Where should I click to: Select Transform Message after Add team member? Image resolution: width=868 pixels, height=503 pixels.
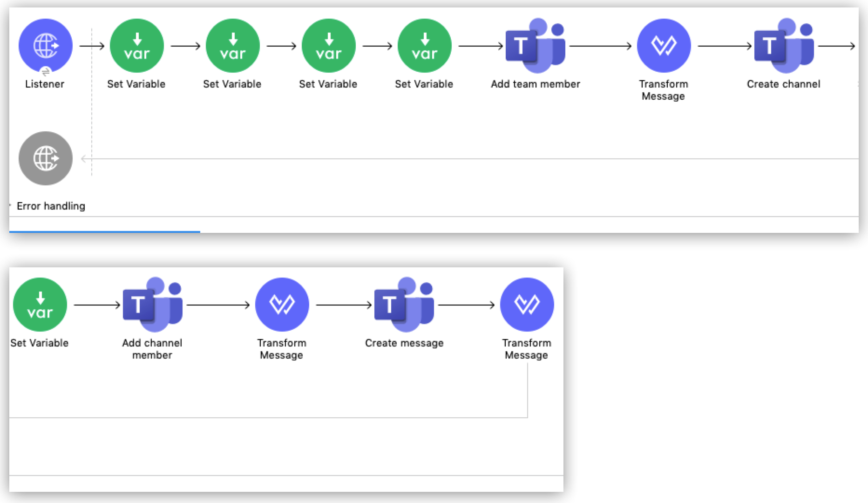click(664, 46)
